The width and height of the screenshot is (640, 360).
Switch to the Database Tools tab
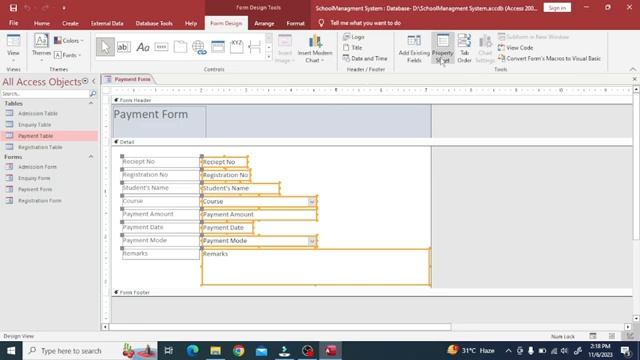[x=154, y=23]
